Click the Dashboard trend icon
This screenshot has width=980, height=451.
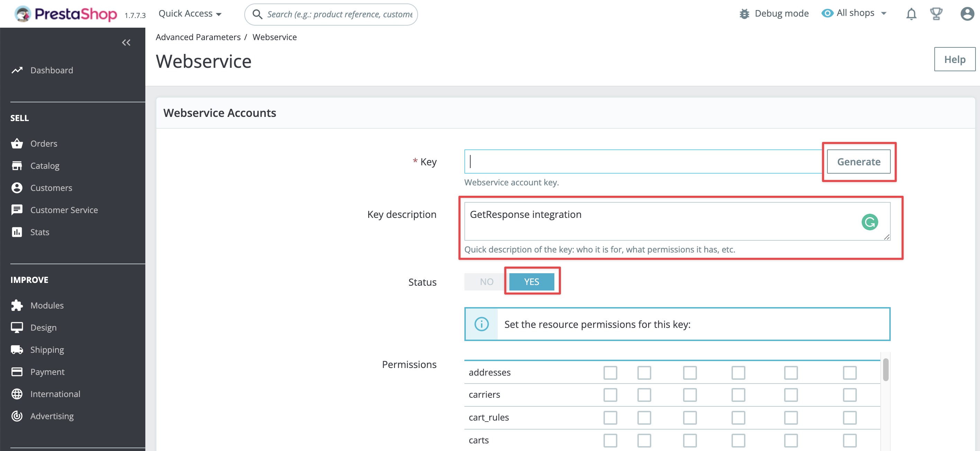17,70
